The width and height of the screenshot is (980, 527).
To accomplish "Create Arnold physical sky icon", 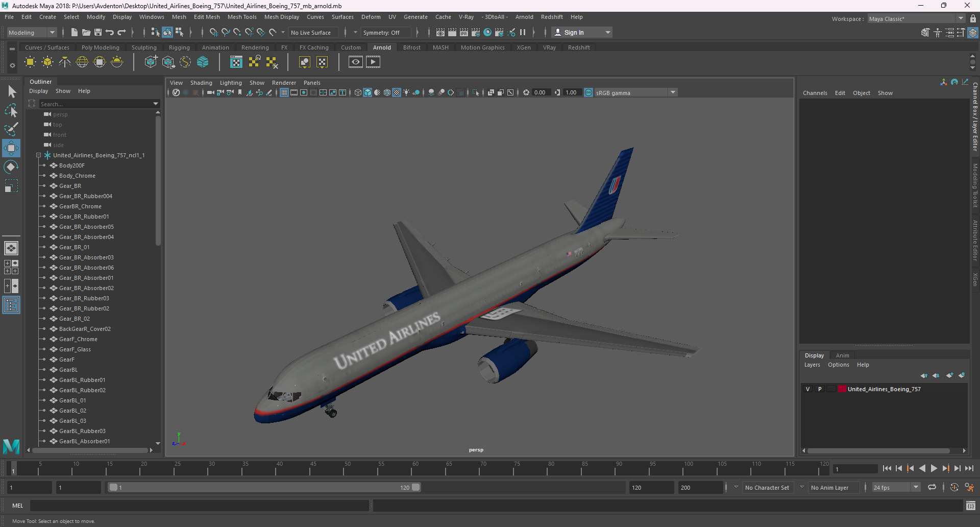I will tap(117, 62).
